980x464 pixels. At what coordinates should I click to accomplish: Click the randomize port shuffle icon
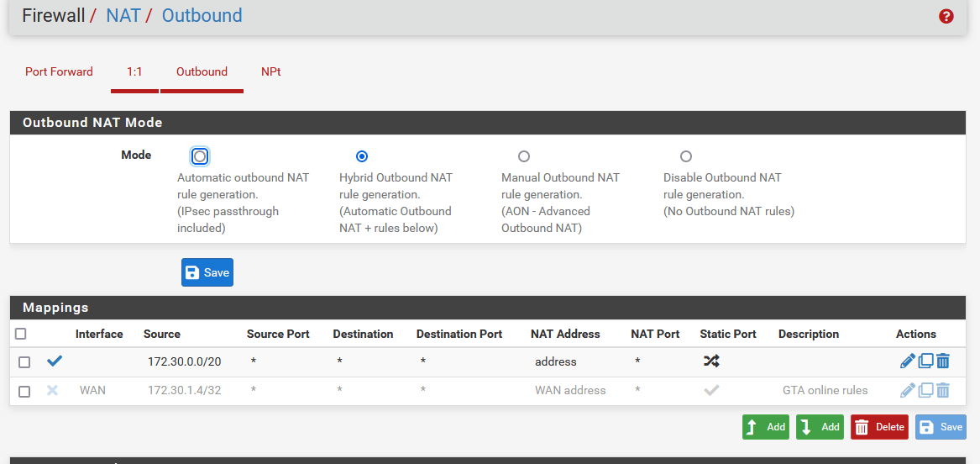point(711,361)
